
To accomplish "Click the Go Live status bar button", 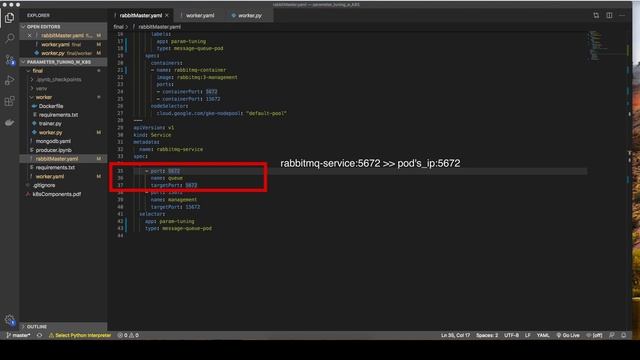I will (568, 335).
